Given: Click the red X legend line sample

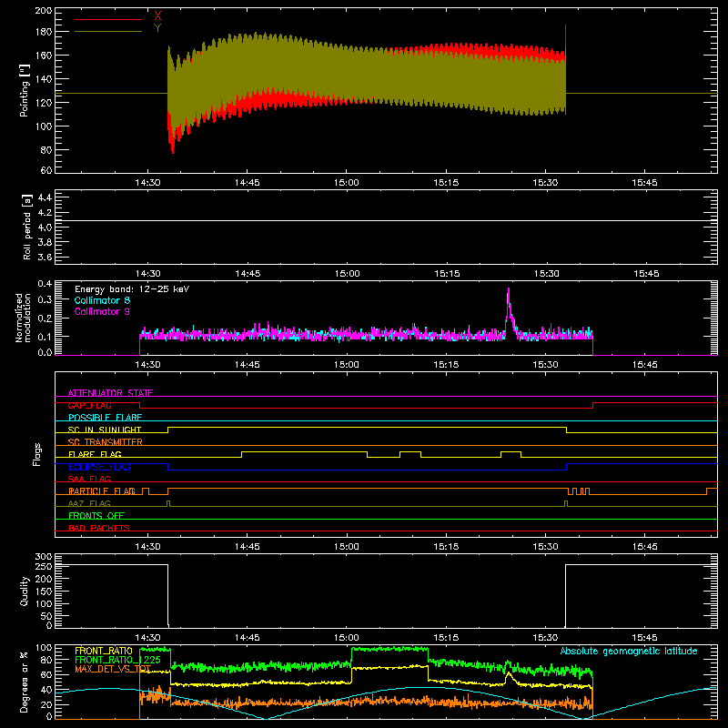Looking at the screenshot, I should (x=108, y=19).
